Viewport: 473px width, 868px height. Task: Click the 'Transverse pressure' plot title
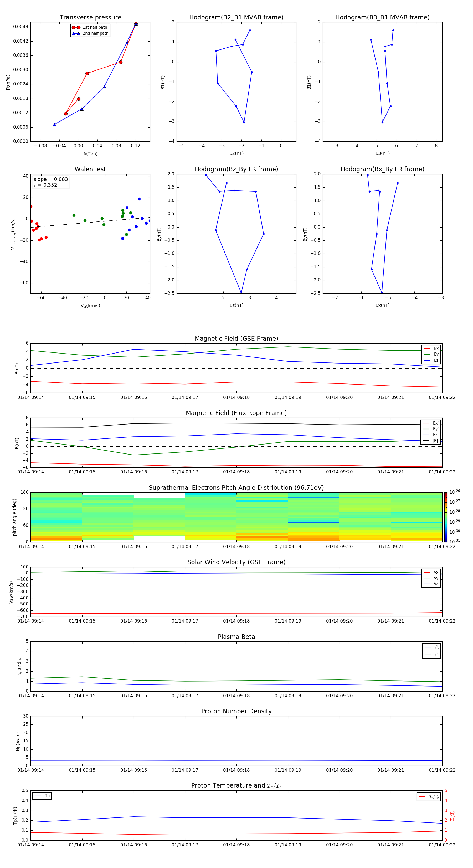(x=90, y=18)
